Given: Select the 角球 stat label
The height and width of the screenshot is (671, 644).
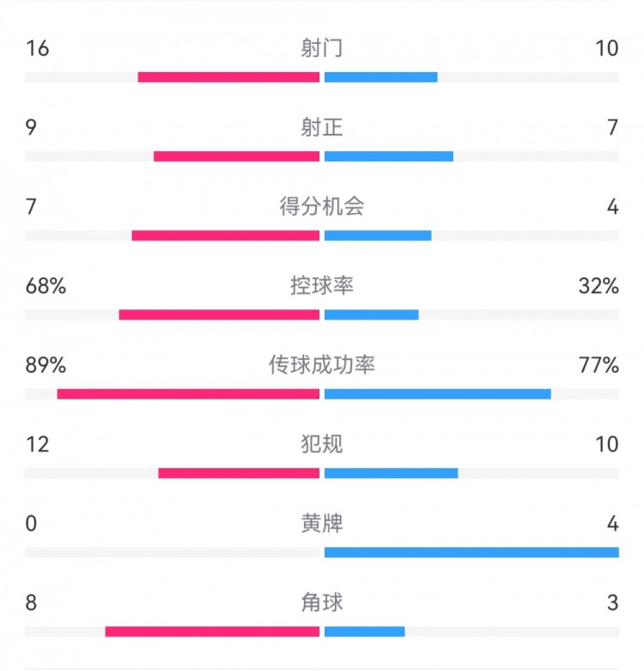Looking at the screenshot, I should [x=322, y=602].
